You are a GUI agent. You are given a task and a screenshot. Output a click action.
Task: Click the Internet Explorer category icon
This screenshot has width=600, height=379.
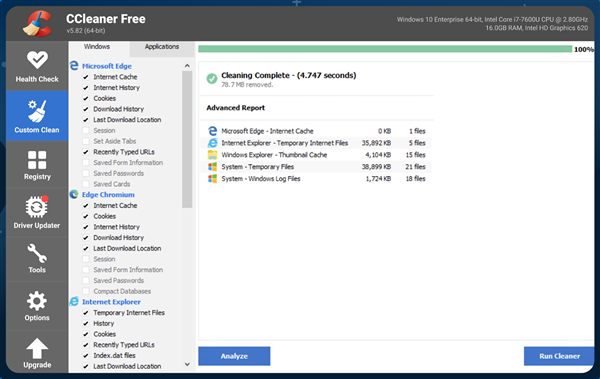click(74, 302)
